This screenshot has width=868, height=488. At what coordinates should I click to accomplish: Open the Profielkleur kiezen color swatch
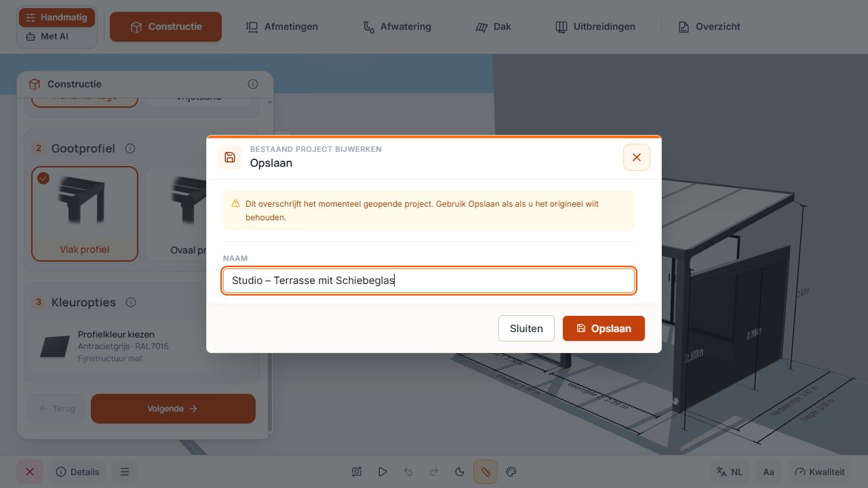[x=56, y=346]
